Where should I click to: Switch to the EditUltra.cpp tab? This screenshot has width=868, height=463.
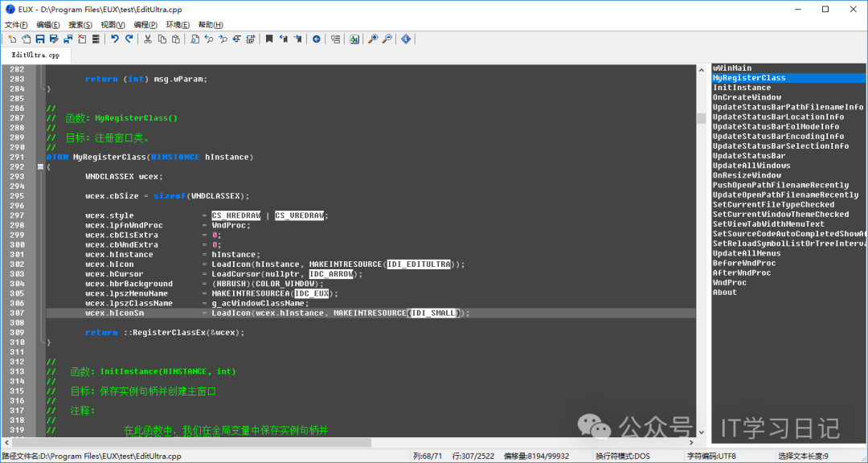[x=35, y=55]
